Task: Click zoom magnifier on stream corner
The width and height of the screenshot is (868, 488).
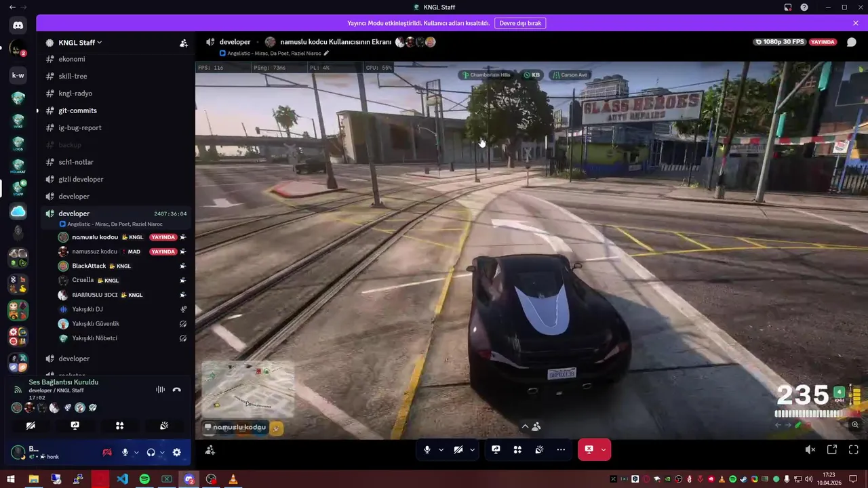Action: [x=855, y=425]
